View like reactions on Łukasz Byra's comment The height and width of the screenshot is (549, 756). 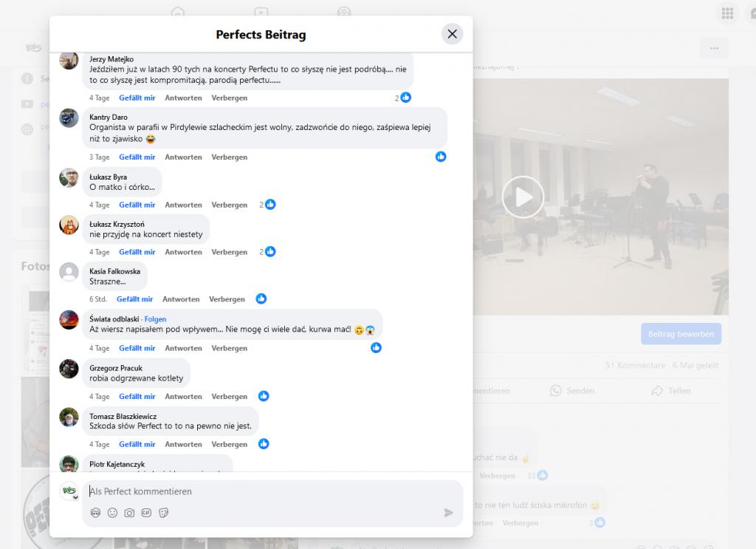[267, 205]
